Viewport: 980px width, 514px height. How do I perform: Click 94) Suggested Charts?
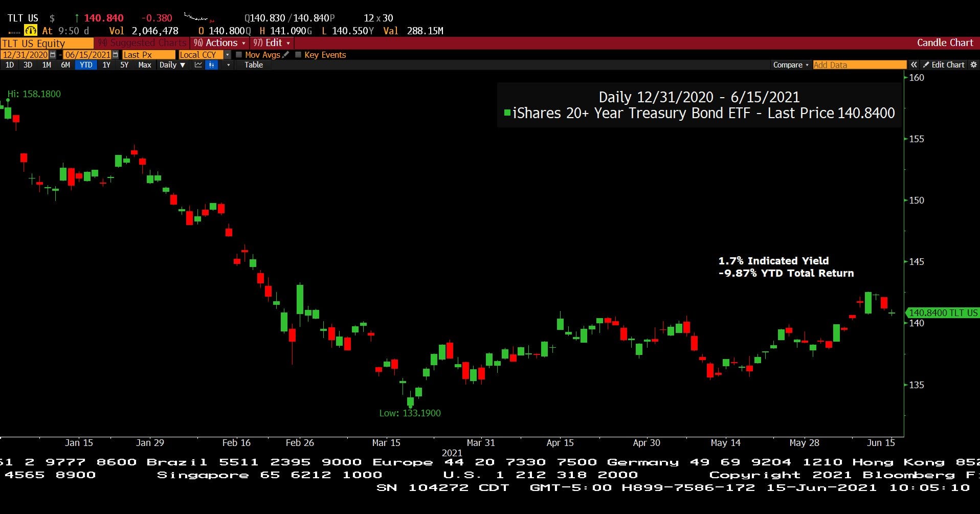[142, 43]
